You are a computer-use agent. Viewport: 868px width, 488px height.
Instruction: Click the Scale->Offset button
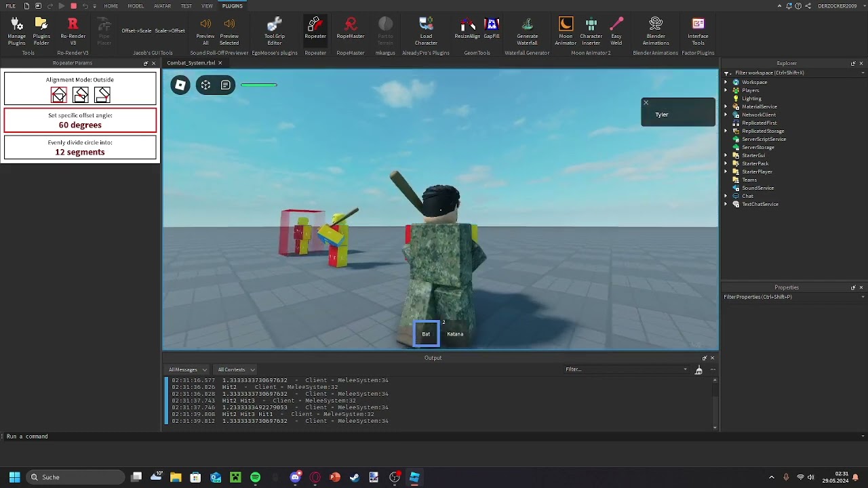(170, 30)
